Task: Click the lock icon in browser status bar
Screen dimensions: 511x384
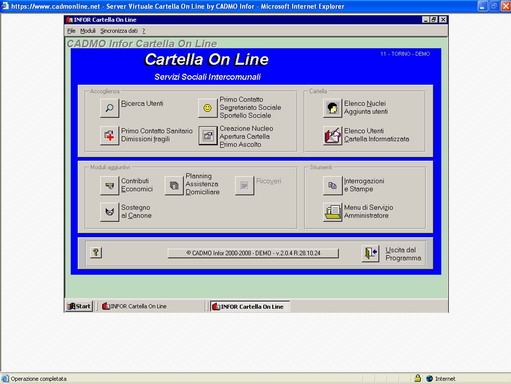Action: click(x=418, y=378)
